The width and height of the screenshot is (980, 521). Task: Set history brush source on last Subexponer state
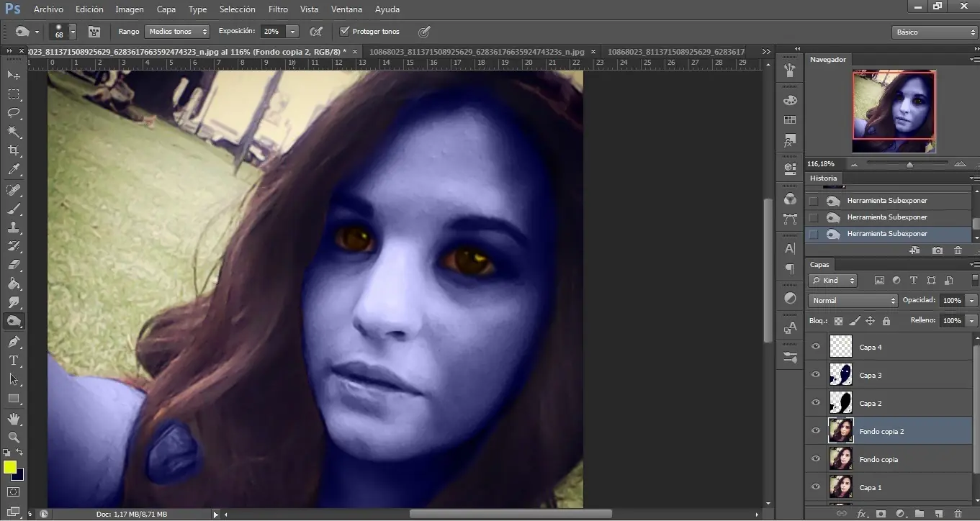(814, 234)
